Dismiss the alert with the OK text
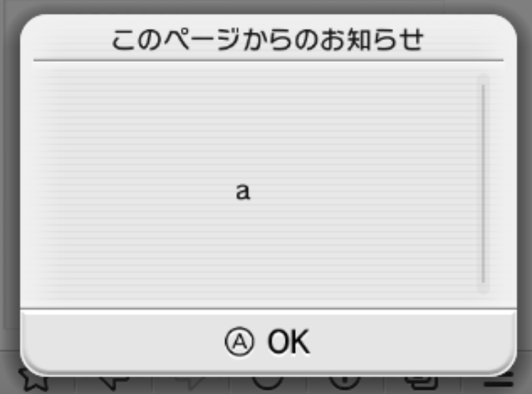The image size is (532, 394). pyautogui.click(x=289, y=342)
